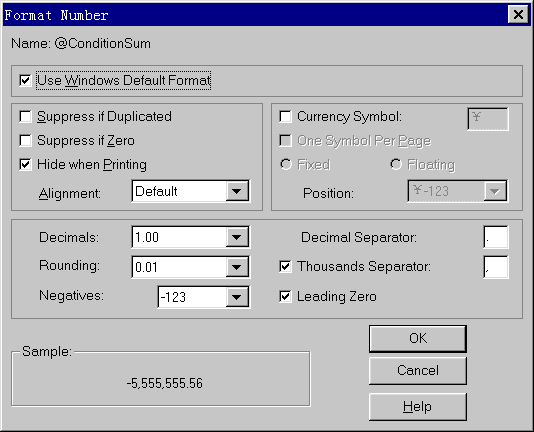Image resolution: width=534 pixels, height=432 pixels.
Task: Enable Suppress if Duplicated
Action: pyautogui.click(x=26, y=117)
